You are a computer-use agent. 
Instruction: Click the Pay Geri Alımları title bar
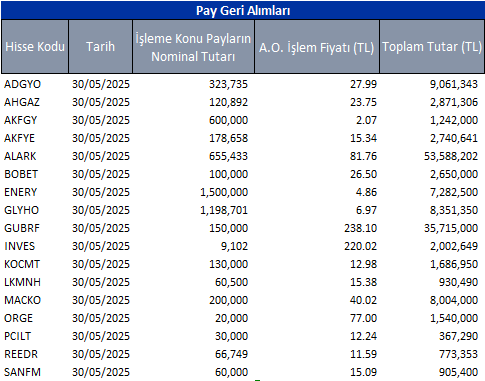243,10
